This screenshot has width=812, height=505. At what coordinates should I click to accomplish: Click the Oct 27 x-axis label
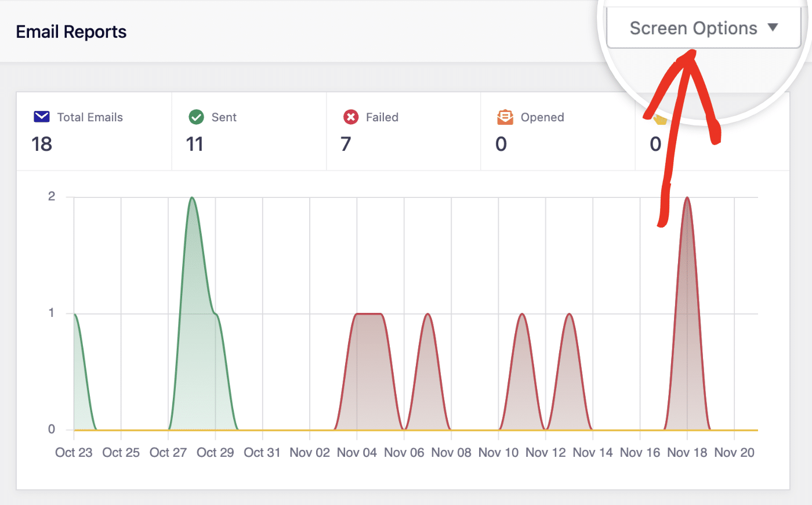coord(168,453)
